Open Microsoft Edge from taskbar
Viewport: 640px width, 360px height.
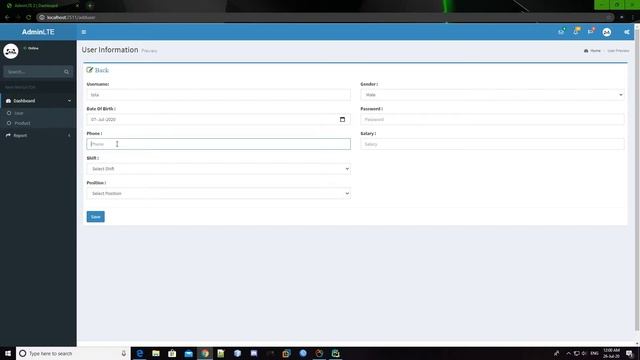tap(140, 353)
